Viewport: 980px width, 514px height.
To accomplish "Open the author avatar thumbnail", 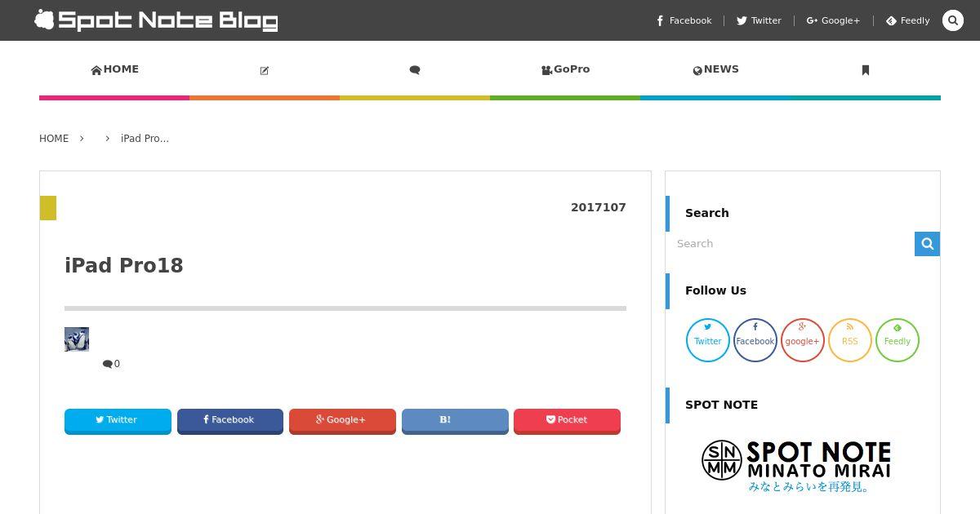I will point(77,339).
